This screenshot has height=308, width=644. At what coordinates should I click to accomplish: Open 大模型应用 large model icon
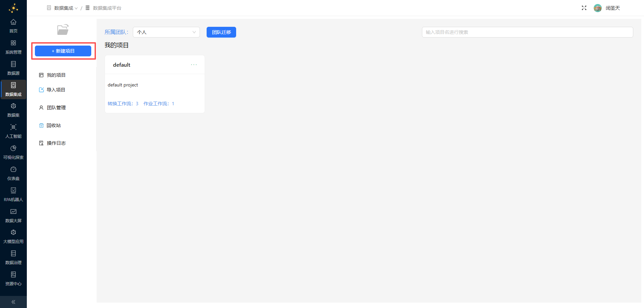13,233
